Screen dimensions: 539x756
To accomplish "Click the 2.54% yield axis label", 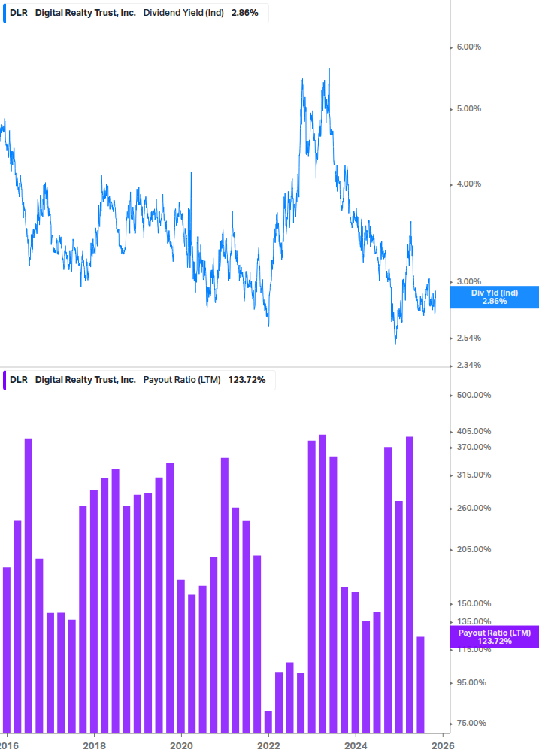I will coord(468,339).
